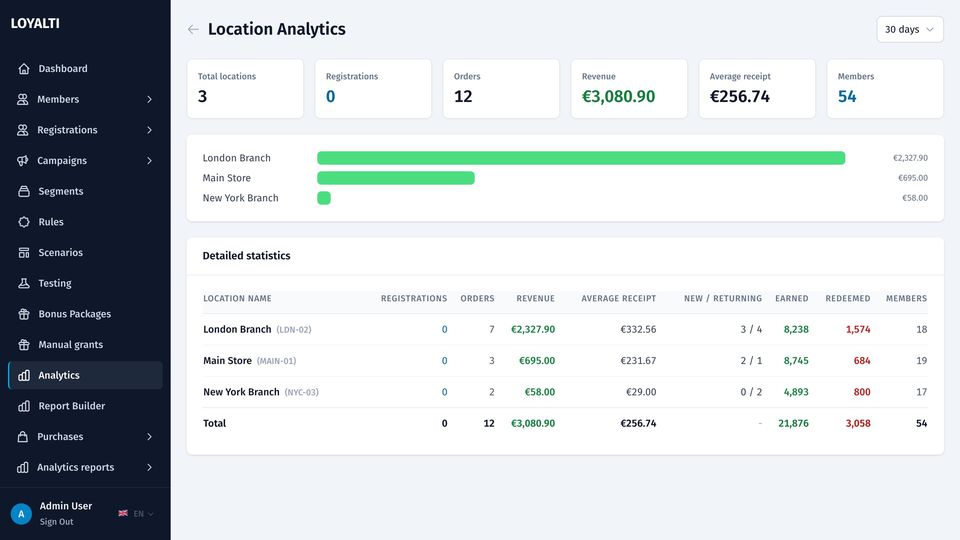Click the Sign Out link
This screenshot has height=540, width=960.
[56, 522]
